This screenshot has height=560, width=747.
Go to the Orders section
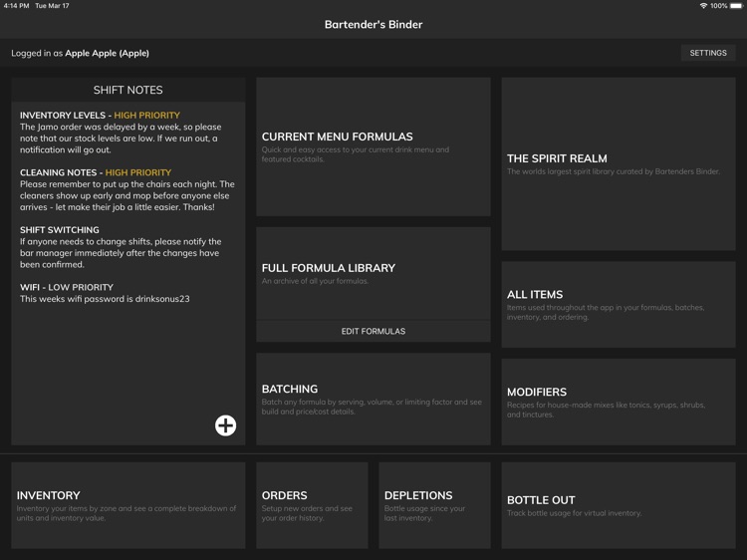(312, 504)
